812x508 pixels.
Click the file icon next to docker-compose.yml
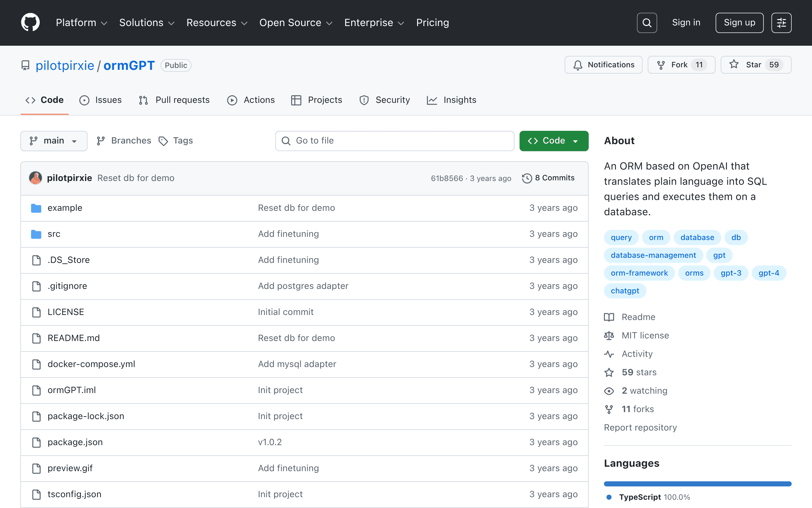[36, 364]
